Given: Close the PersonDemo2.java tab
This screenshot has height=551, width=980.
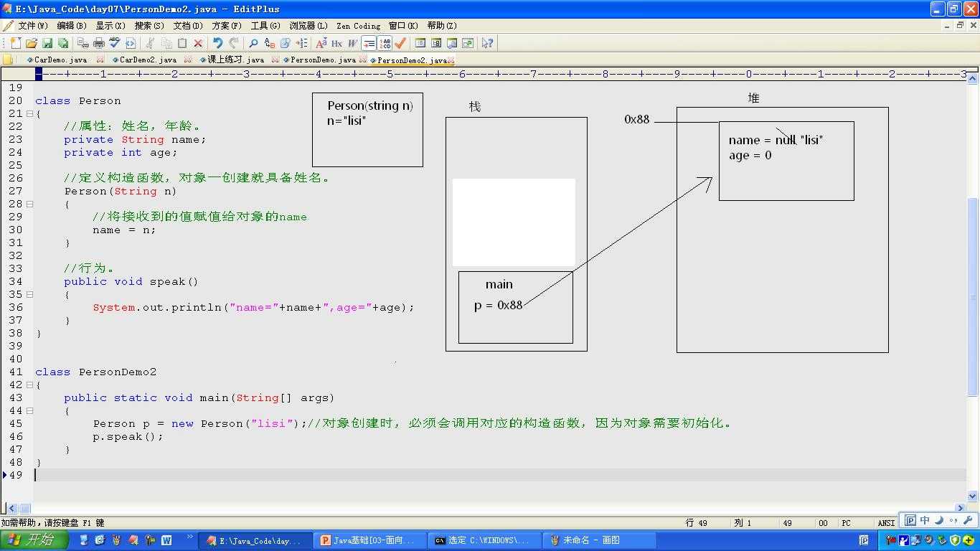Looking at the screenshot, I should click(451, 60).
